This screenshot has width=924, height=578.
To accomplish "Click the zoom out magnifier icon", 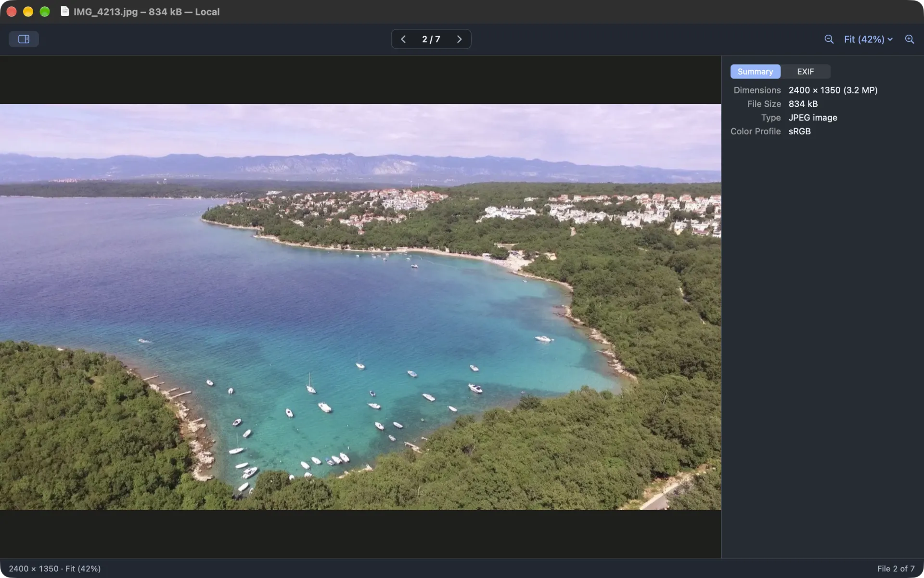I will [x=829, y=39].
